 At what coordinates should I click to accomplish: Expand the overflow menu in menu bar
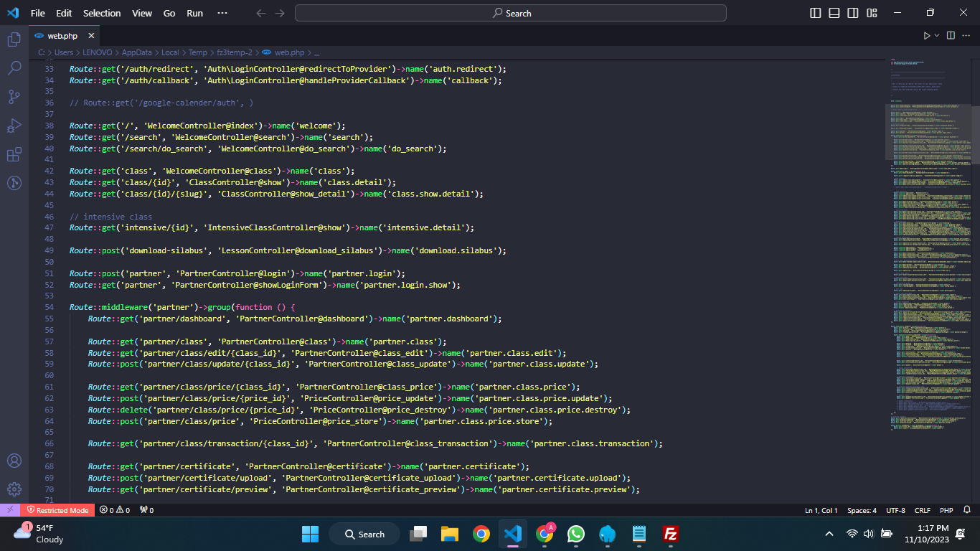click(222, 13)
